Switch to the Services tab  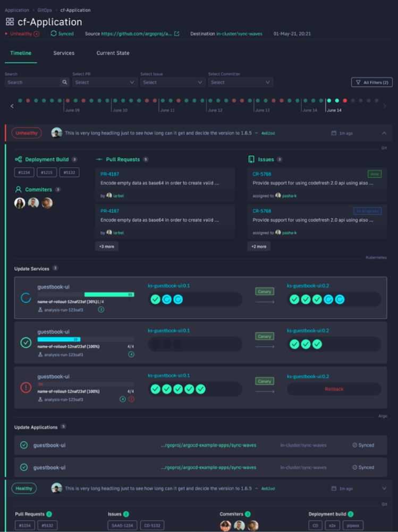point(64,53)
